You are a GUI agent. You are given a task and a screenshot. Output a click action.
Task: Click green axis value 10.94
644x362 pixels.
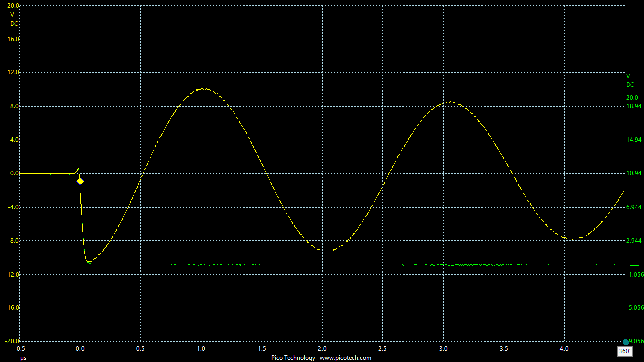(x=634, y=173)
